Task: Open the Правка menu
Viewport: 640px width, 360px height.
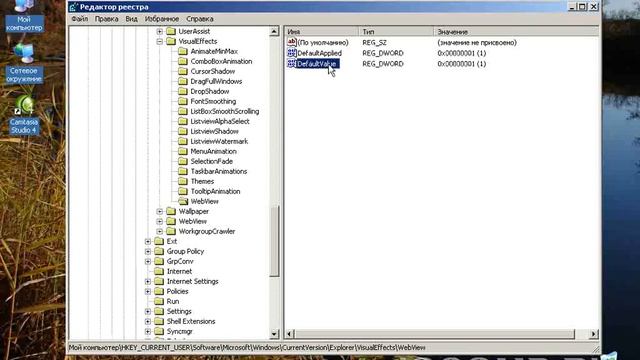Action: (x=107, y=19)
